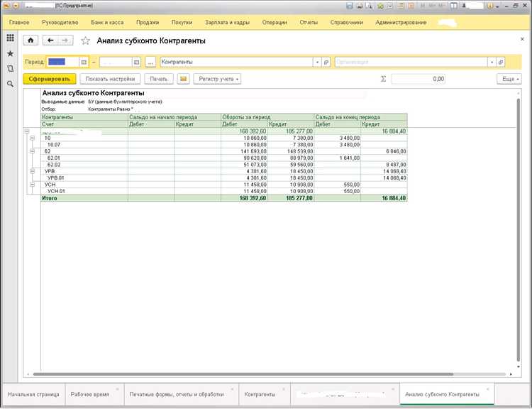Go forward with the right arrow button
Viewport: 532px width, 409px height.
[65, 40]
